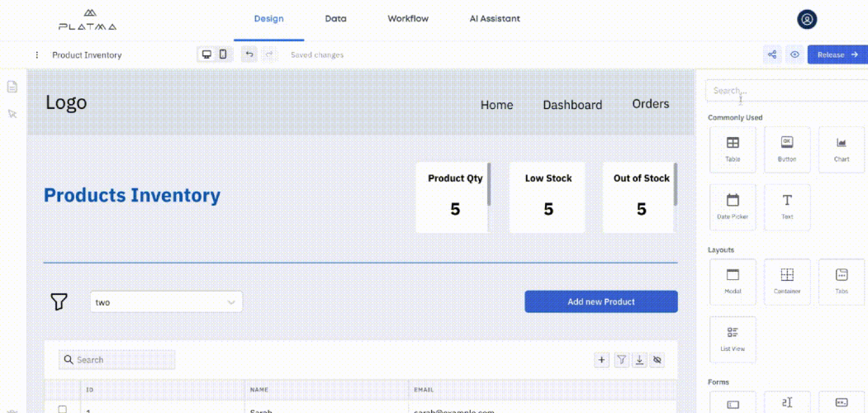Click Orders in canvas navigation
The image size is (868, 413).
click(x=651, y=103)
